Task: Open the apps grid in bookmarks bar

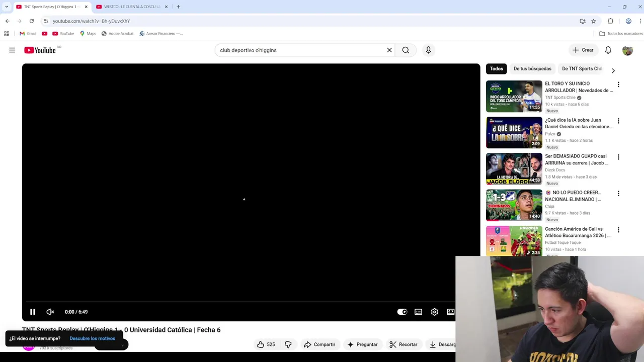Action: (7, 34)
